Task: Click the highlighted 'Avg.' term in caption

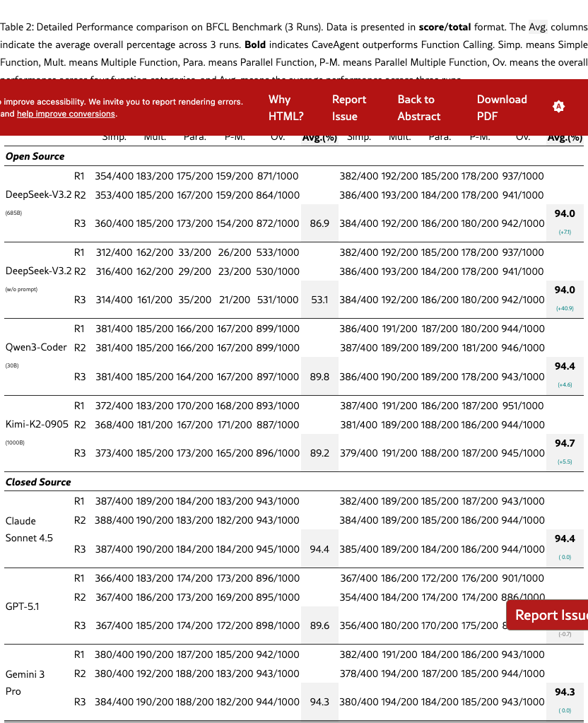Action: (538, 28)
